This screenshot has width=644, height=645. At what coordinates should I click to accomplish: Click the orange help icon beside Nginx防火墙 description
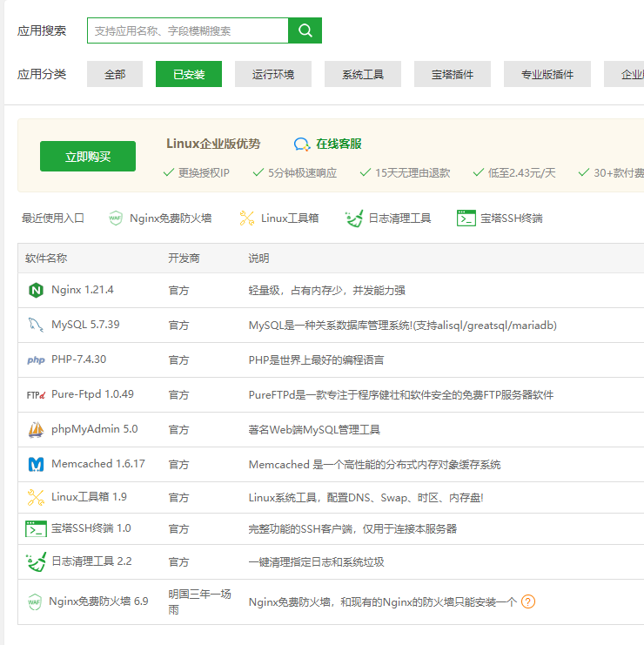[528, 601]
